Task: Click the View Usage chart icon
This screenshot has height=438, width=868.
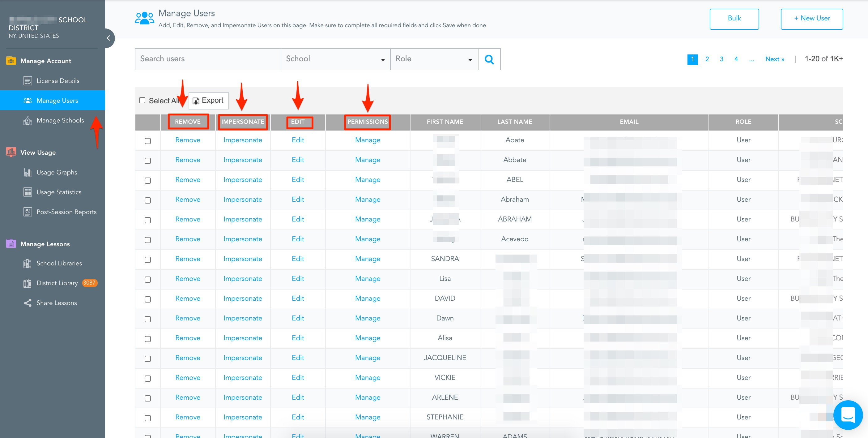Action: point(11,152)
